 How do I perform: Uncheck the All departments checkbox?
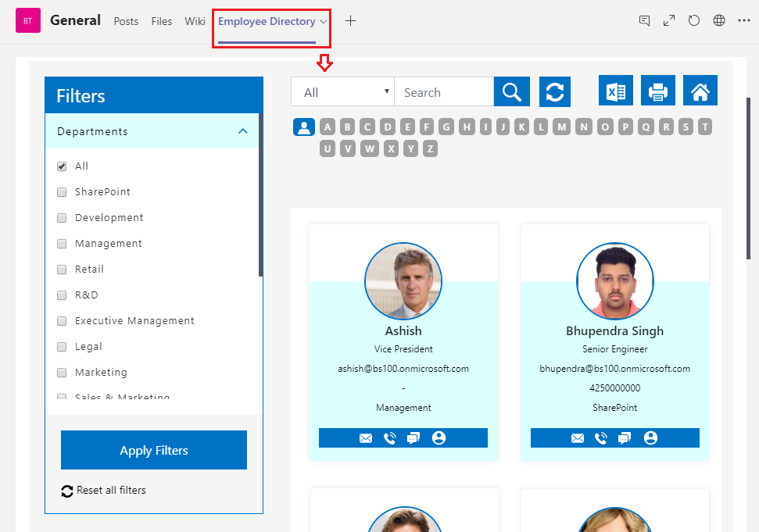(x=62, y=166)
